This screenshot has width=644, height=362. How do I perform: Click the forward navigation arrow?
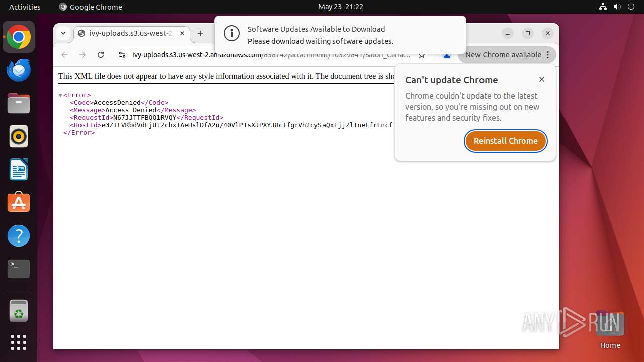(83, 55)
